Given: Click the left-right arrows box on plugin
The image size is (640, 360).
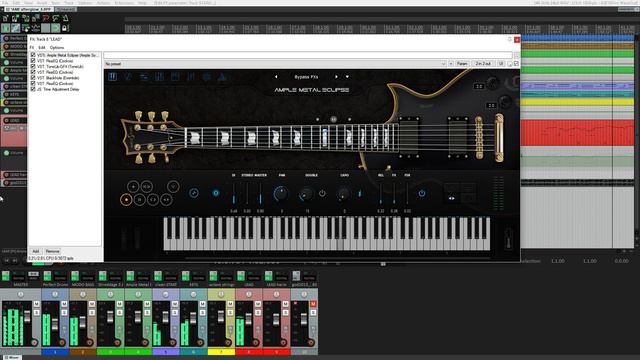Looking at the screenshot, I should click(x=451, y=198).
